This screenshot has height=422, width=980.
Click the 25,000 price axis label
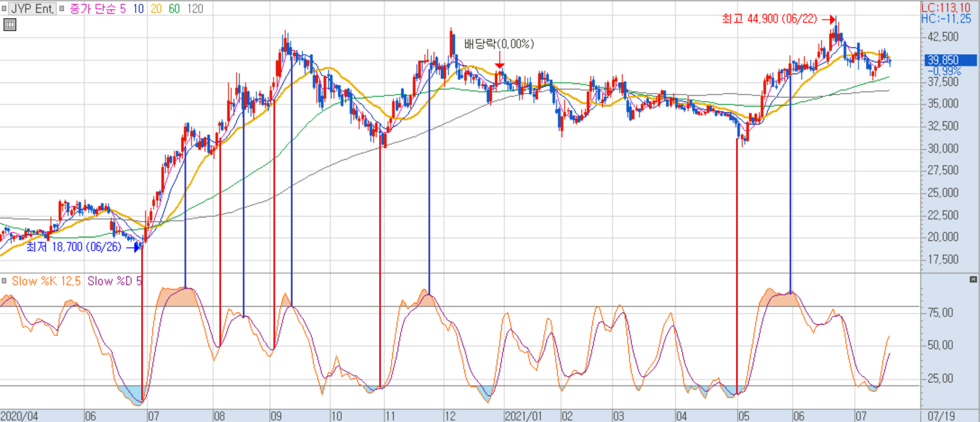(x=943, y=192)
